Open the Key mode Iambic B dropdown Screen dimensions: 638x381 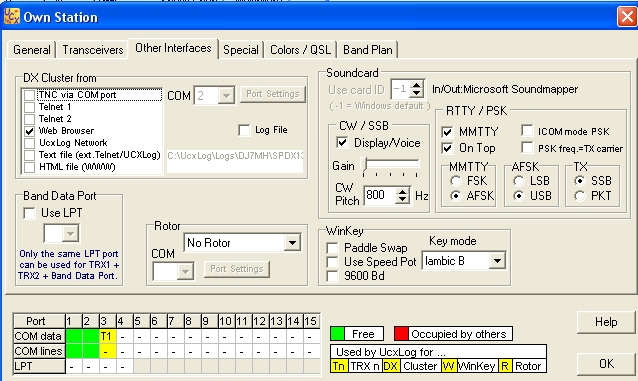[497, 261]
